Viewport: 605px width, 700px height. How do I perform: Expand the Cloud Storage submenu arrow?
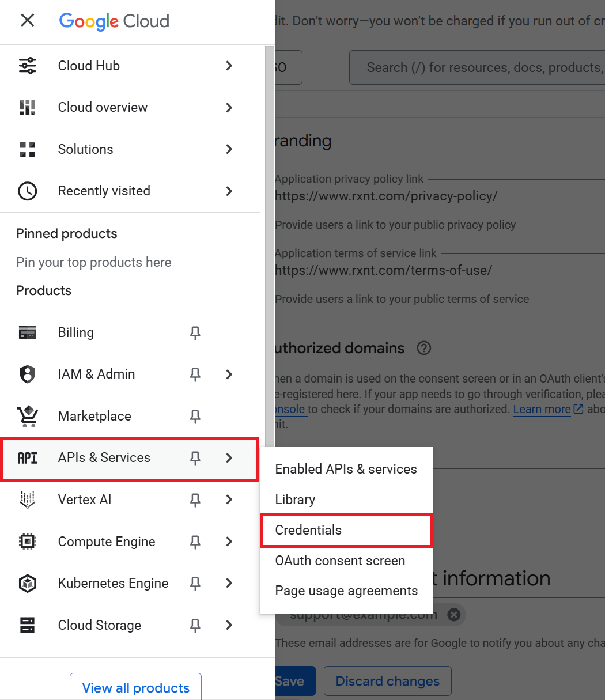click(x=229, y=625)
